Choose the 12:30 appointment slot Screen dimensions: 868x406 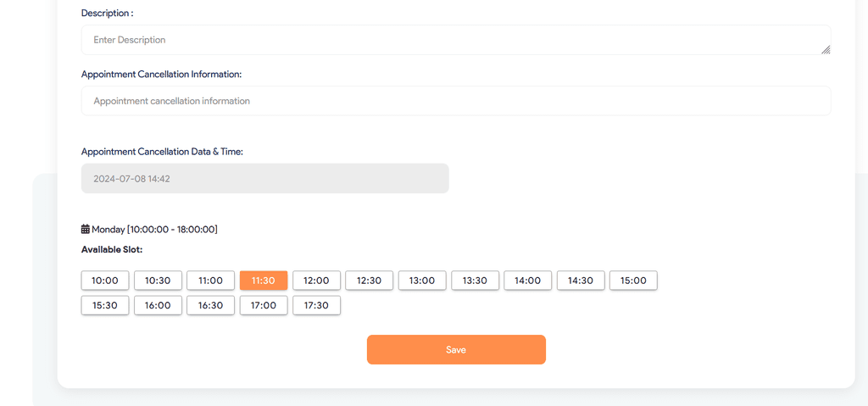[x=369, y=281]
